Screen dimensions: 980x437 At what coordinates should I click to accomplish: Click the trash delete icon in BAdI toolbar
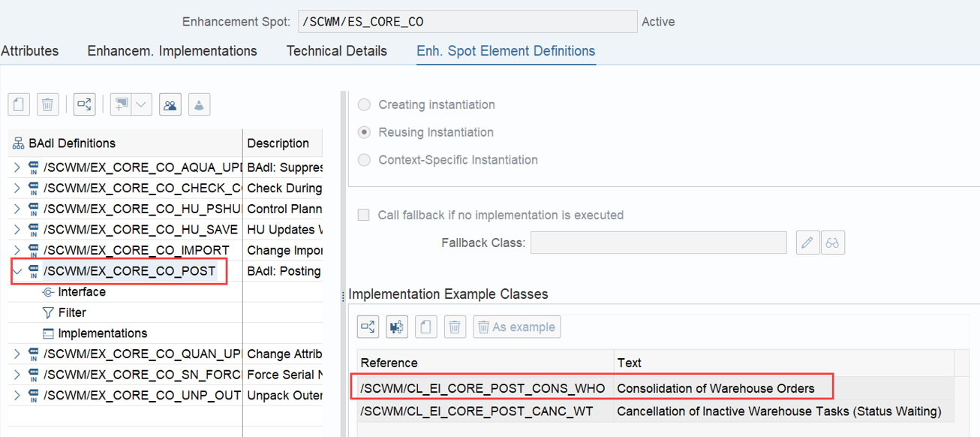tap(47, 105)
